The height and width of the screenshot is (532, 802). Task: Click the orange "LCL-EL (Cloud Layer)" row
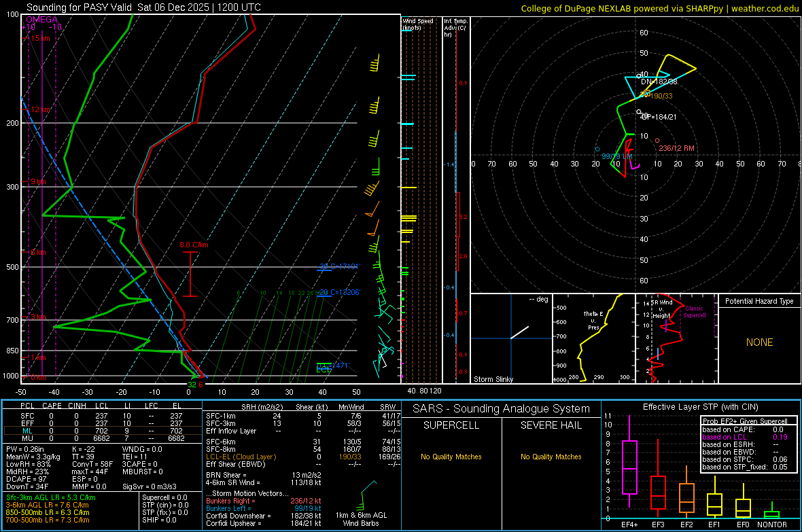click(303, 457)
